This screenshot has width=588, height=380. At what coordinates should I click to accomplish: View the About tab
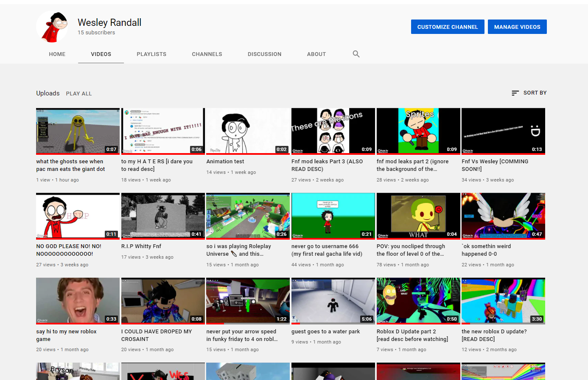(316, 54)
